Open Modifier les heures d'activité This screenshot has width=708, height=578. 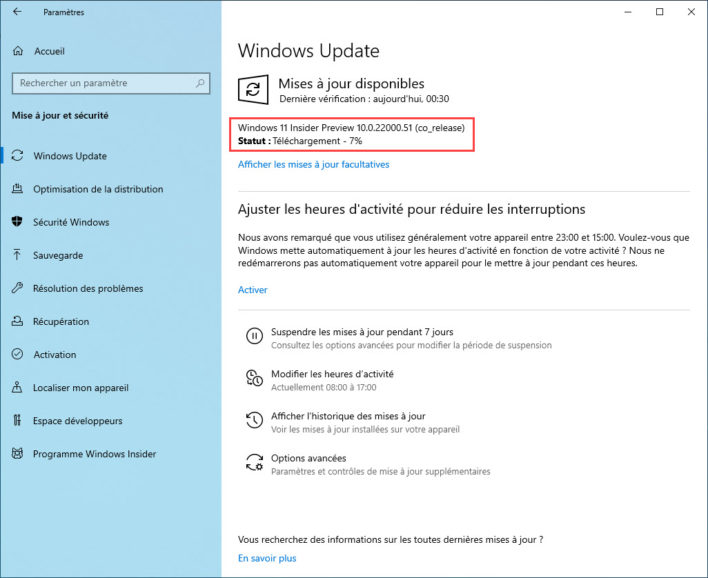(332, 374)
